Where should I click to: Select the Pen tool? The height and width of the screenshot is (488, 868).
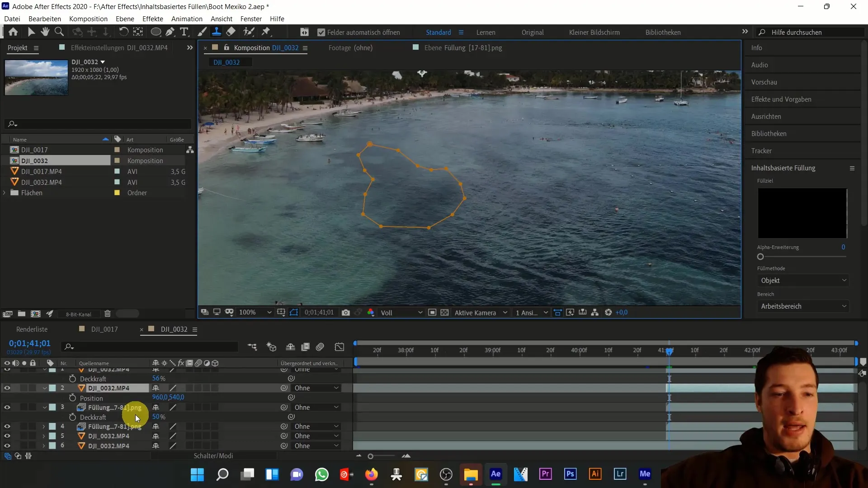pyautogui.click(x=170, y=32)
